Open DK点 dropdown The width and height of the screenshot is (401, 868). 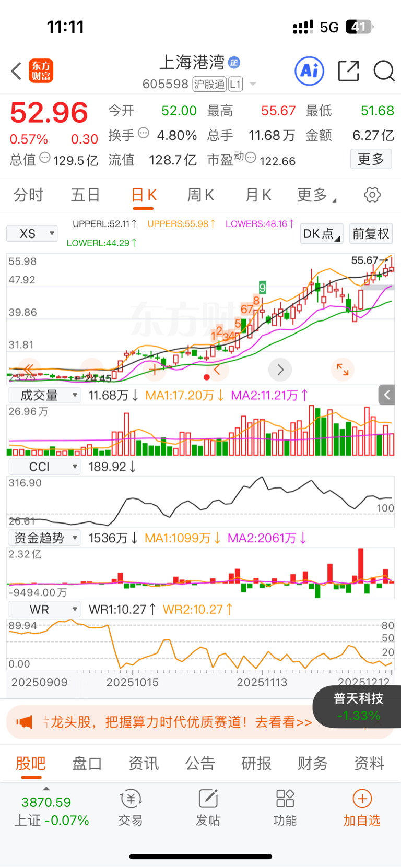322,233
